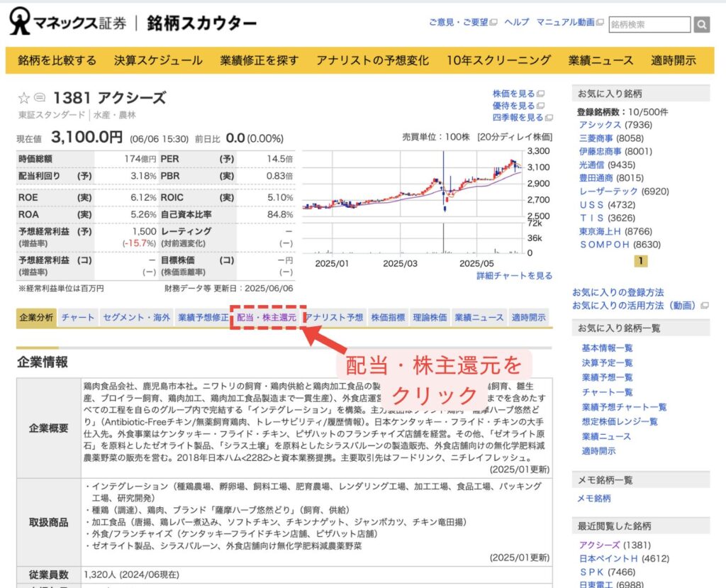The image size is (726, 588).
Task: Click favorites page number 1
Action: (x=640, y=261)
